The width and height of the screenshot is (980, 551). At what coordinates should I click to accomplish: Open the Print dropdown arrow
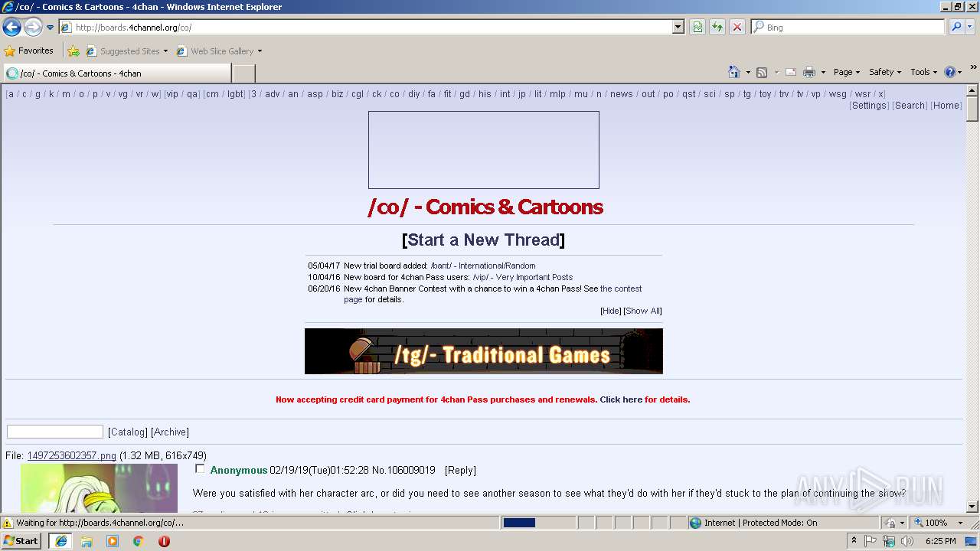(823, 72)
